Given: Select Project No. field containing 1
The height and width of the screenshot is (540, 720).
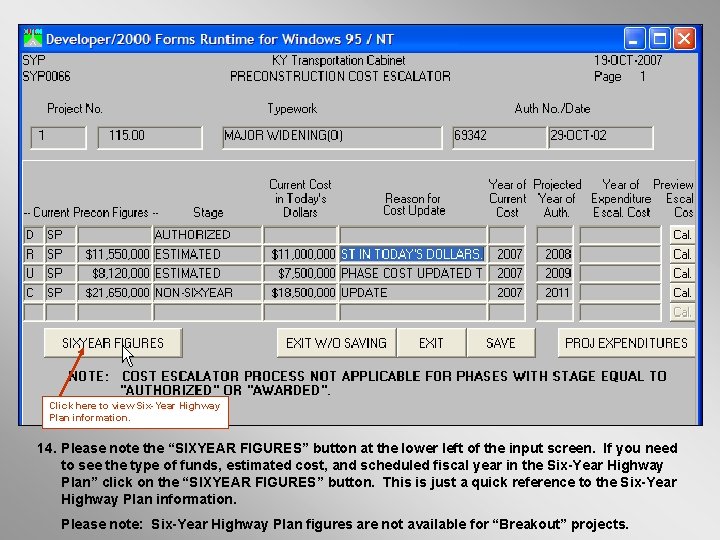Looking at the screenshot, I should [58, 137].
